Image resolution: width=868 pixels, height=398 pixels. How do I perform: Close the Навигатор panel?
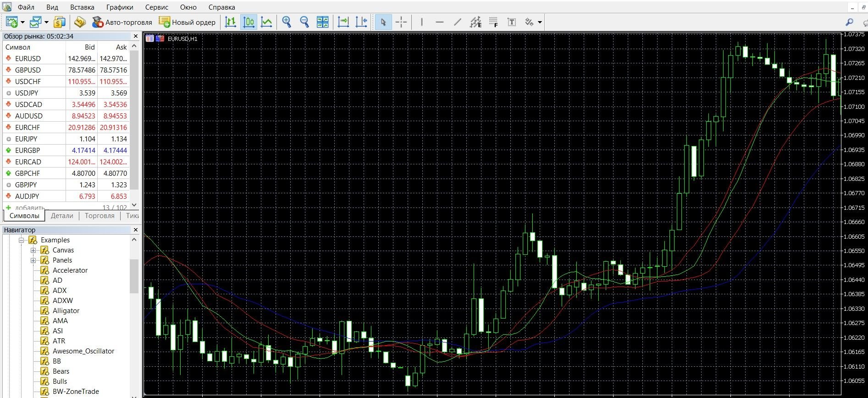click(x=135, y=230)
